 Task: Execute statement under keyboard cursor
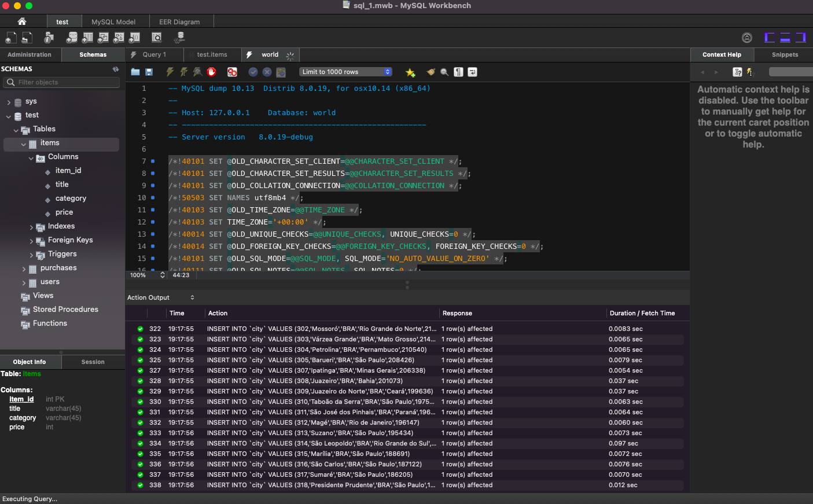pos(183,72)
